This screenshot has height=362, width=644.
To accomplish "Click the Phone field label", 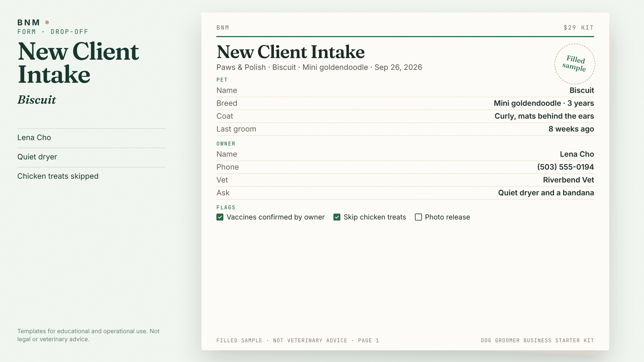I will (227, 167).
